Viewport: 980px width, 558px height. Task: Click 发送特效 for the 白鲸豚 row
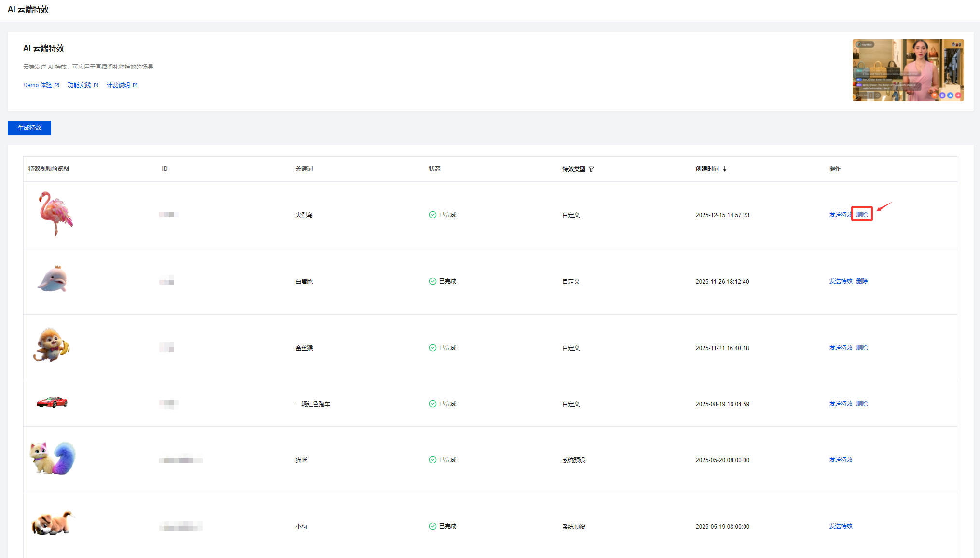tap(840, 281)
